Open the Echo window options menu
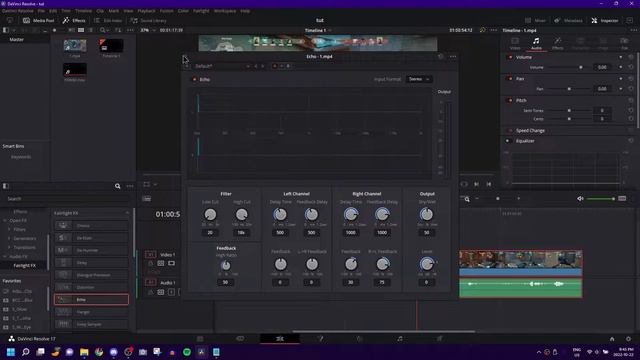This screenshot has height=360, width=640. coord(453,56)
